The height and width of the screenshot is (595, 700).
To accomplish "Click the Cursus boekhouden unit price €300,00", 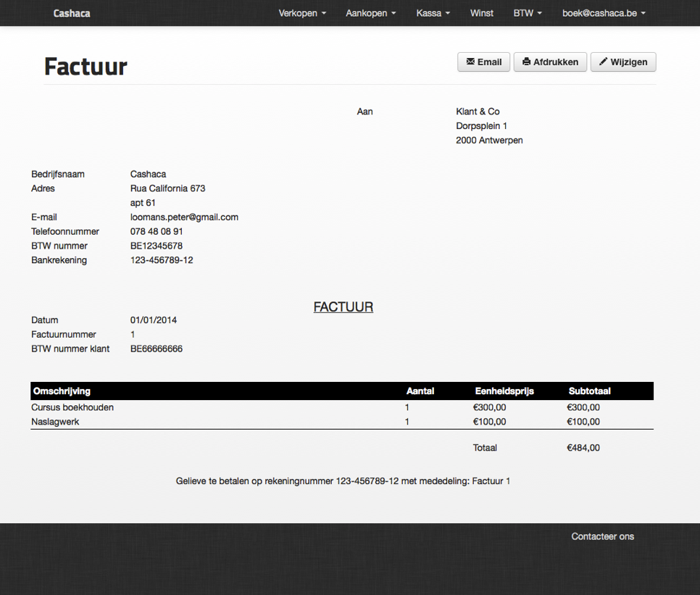I will click(x=490, y=407).
